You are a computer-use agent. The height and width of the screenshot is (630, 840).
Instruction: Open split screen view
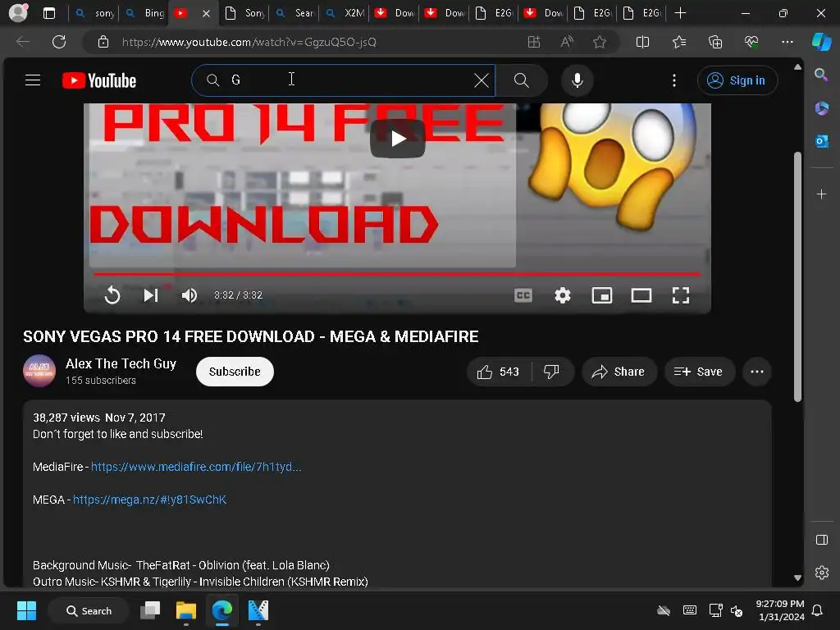642,42
